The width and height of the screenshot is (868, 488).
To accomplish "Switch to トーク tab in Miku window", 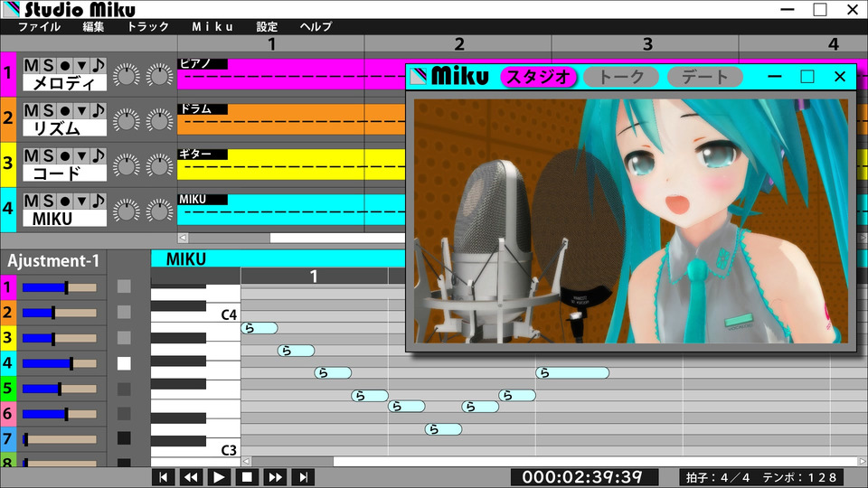I will pyautogui.click(x=621, y=77).
